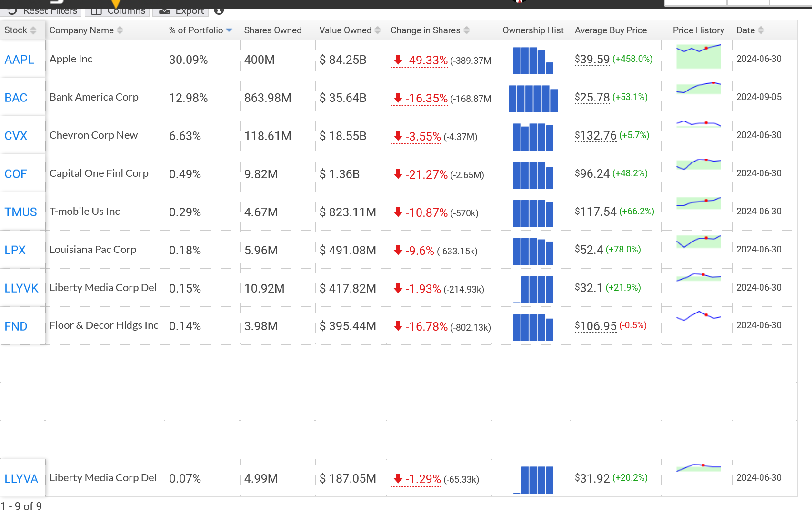Open the TMUS stock link
Screen dimensions: 812x515
(x=20, y=212)
